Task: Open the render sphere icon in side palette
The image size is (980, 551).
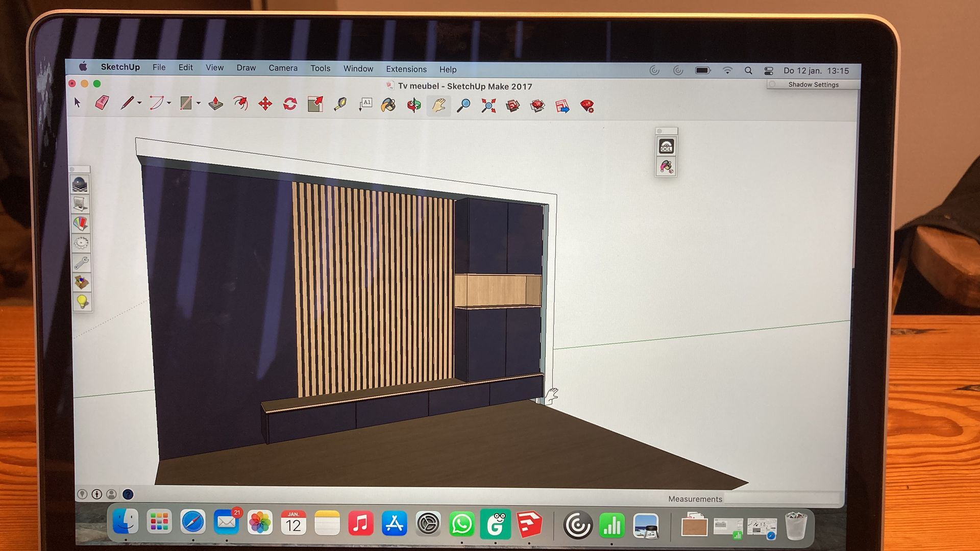Action: point(80,184)
